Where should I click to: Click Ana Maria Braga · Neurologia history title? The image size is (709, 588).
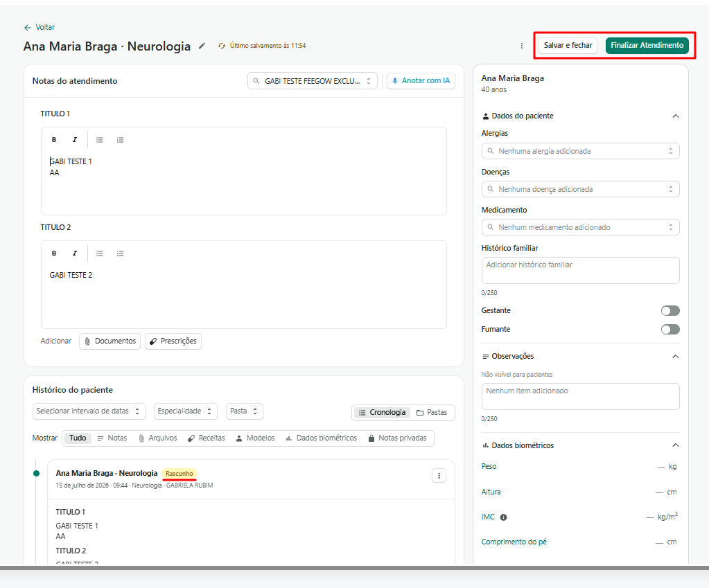pyautogui.click(x=106, y=473)
